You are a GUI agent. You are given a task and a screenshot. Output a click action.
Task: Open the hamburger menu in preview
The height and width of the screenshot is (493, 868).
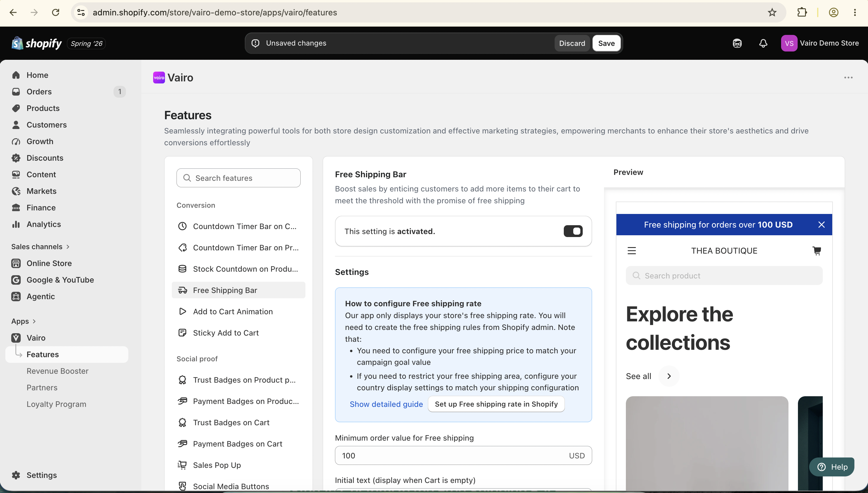(x=631, y=251)
